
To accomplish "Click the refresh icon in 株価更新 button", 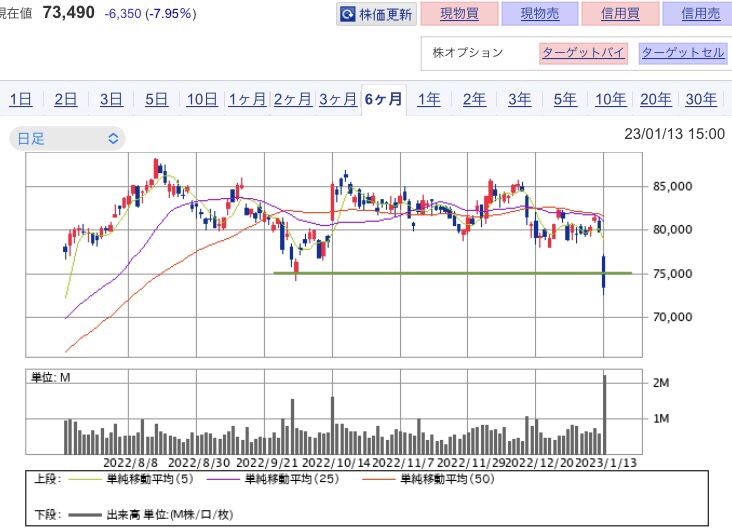I will 347,14.
